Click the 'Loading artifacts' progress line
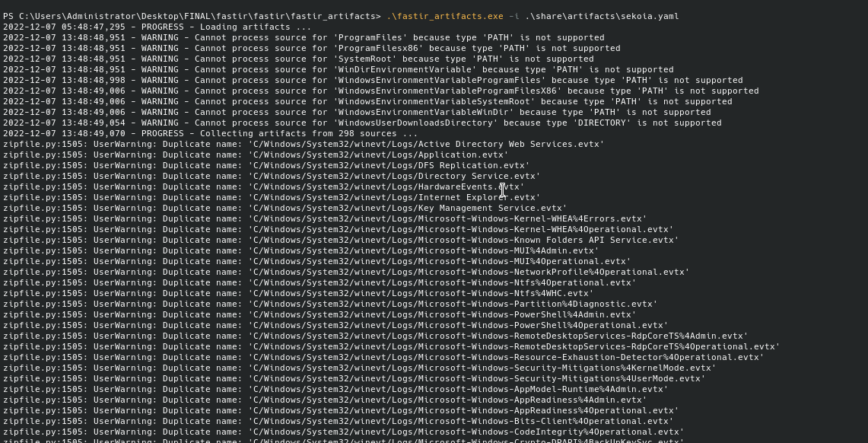 coord(157,27)
